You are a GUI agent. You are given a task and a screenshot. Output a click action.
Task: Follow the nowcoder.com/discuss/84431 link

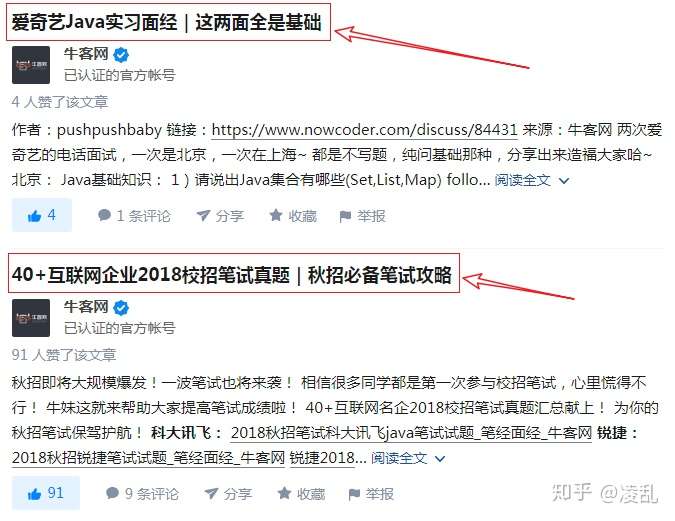[364, 130]
